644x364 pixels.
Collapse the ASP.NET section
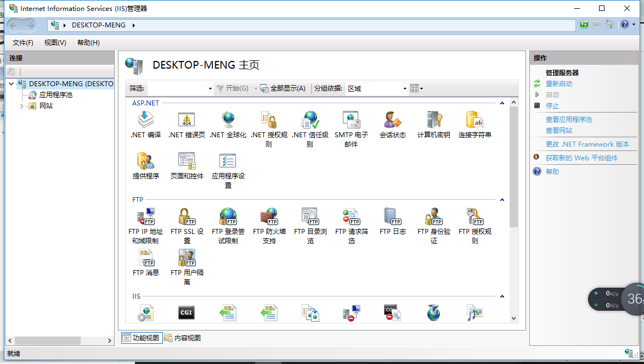click(x=501, y=102)
